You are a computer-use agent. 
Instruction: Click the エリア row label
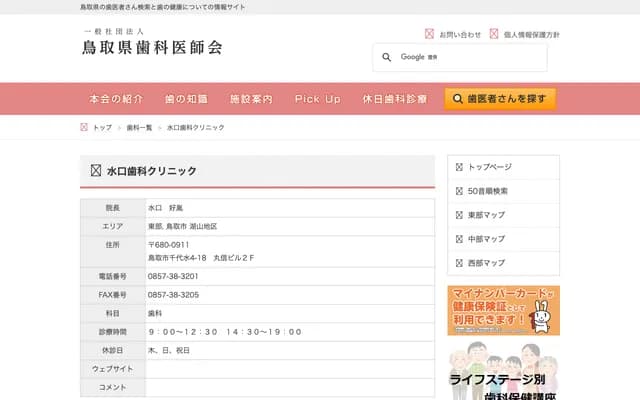(113, 226)
